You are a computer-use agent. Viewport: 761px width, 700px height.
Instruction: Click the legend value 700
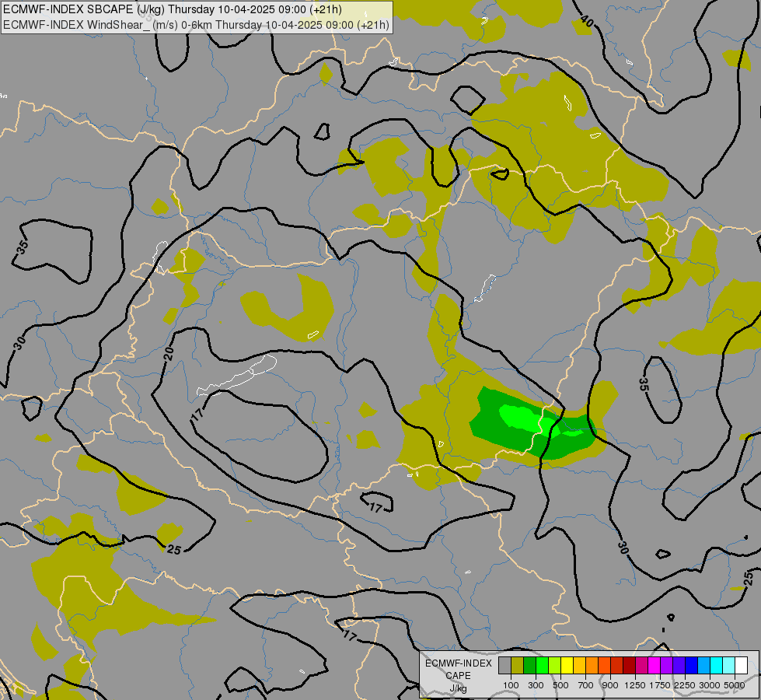click(586, 685)
